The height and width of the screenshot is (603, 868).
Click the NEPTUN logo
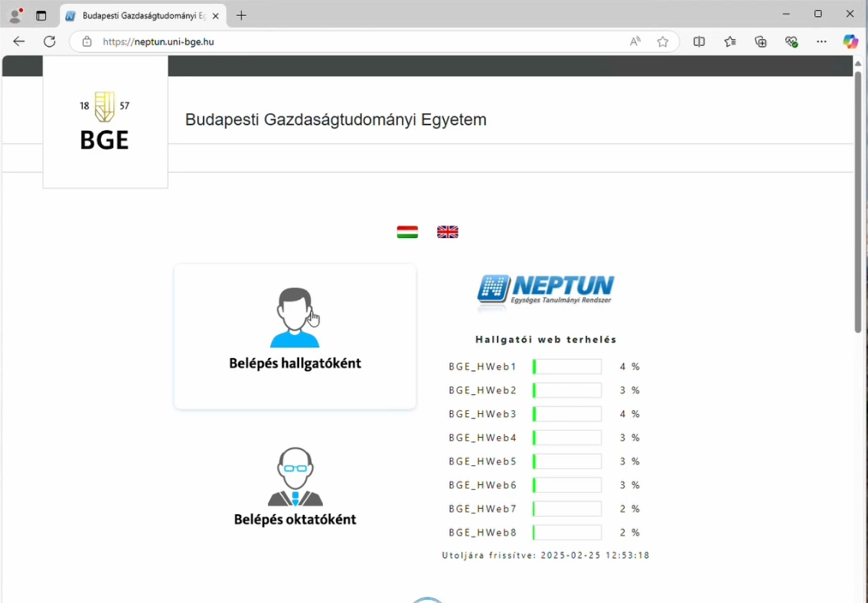pyautogui.click(x=546, y=291)
